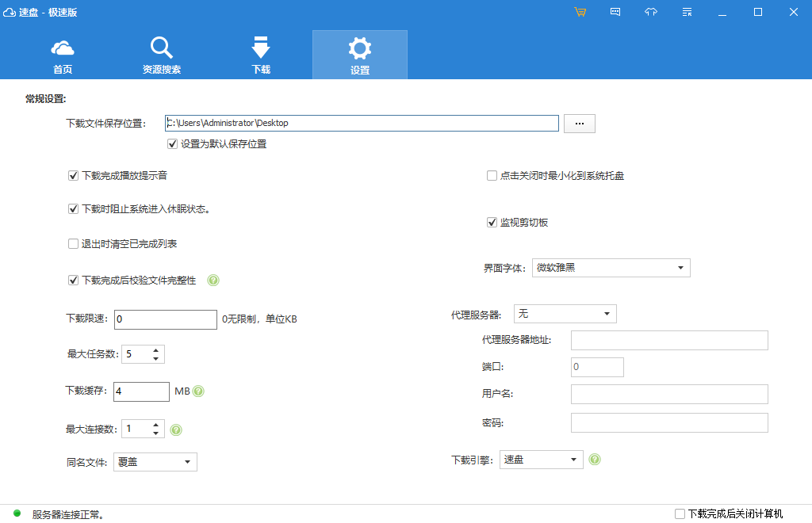
Task: Uncheck 监视剪切板 checkbox
Action: (x=492, y=223)
